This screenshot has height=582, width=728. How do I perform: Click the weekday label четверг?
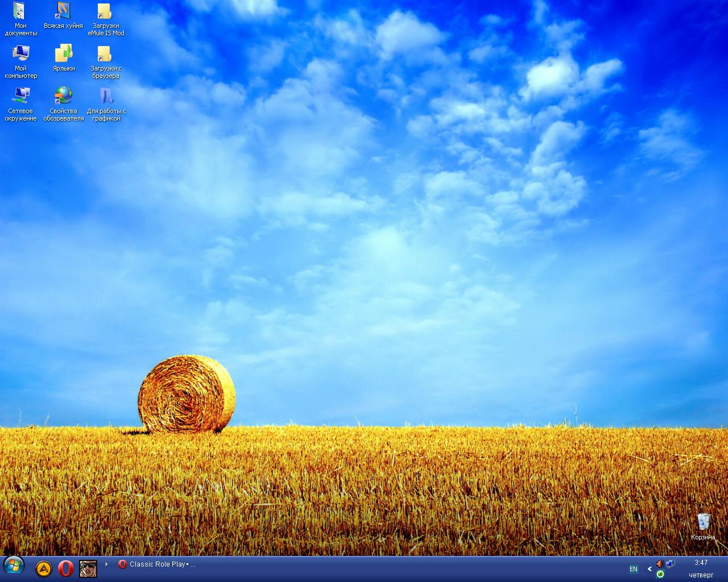tap(701, 575)
